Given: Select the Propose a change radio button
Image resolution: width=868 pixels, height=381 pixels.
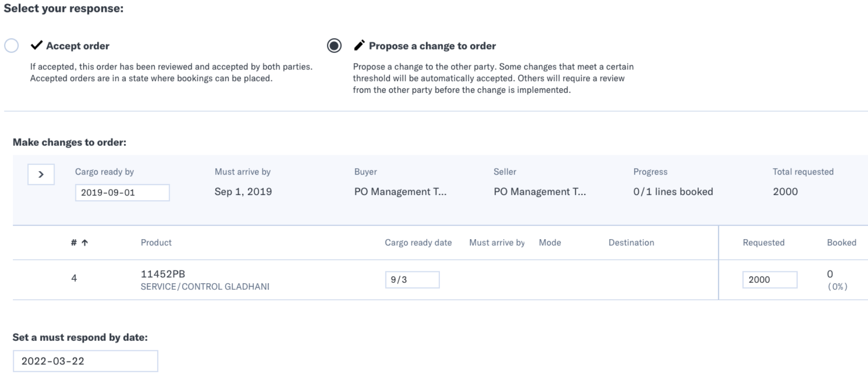Looking at the screenshot, I should point(334,46).
